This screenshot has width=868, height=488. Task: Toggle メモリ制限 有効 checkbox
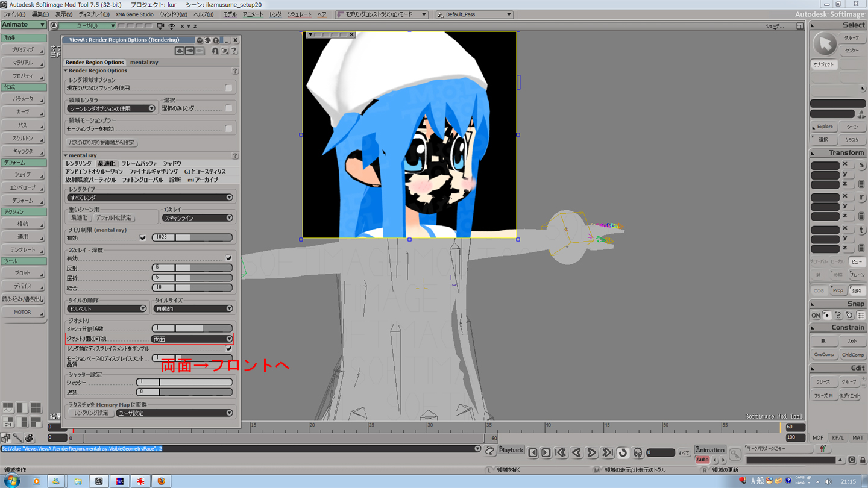(143, 237)
